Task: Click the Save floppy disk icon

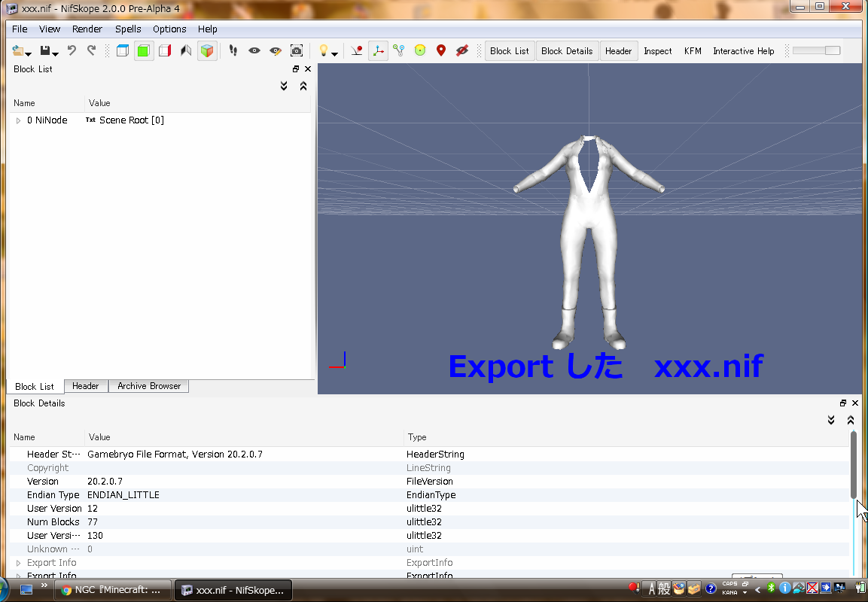Action: (45, 51)
